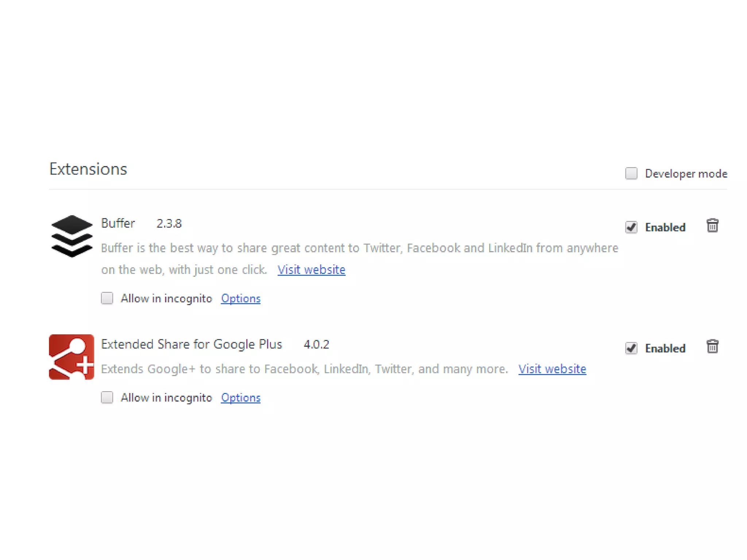Enable Developer mode checkbox
Image resolution: width=747 pixels, height=560 pixels.
pos(631,174)
